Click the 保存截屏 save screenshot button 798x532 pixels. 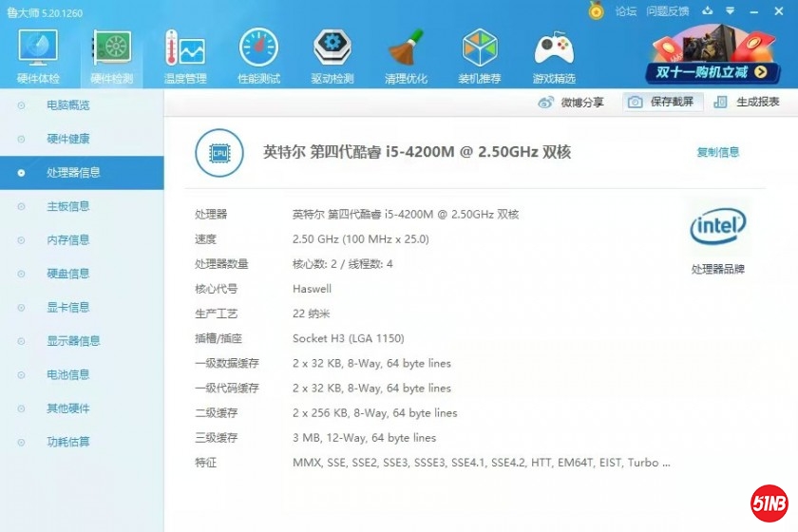661,102
